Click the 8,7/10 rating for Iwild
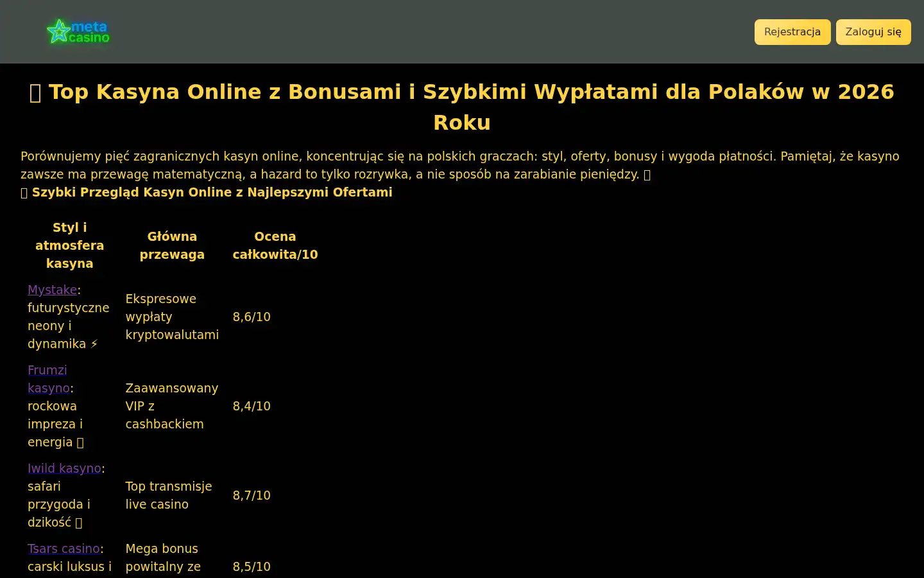This screenshot has height=578, width=924. pos(252,495)
